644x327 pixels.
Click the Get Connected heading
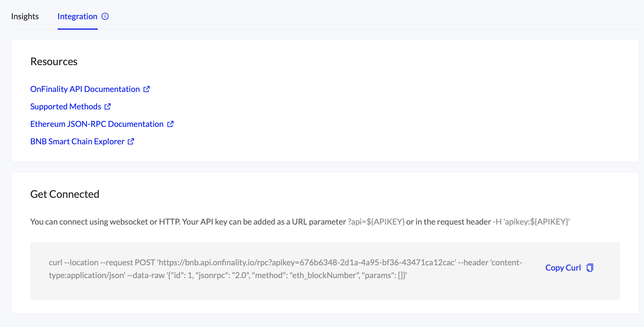[x=65, y=194]
